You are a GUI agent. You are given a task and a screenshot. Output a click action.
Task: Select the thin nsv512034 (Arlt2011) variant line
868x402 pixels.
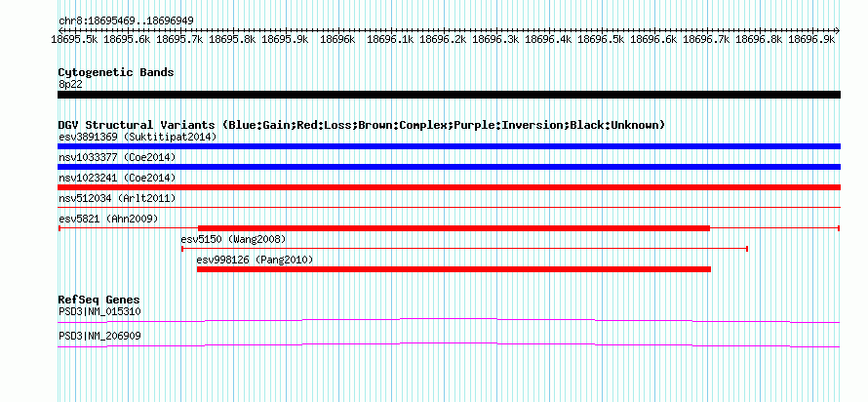[x=449, y=208]
